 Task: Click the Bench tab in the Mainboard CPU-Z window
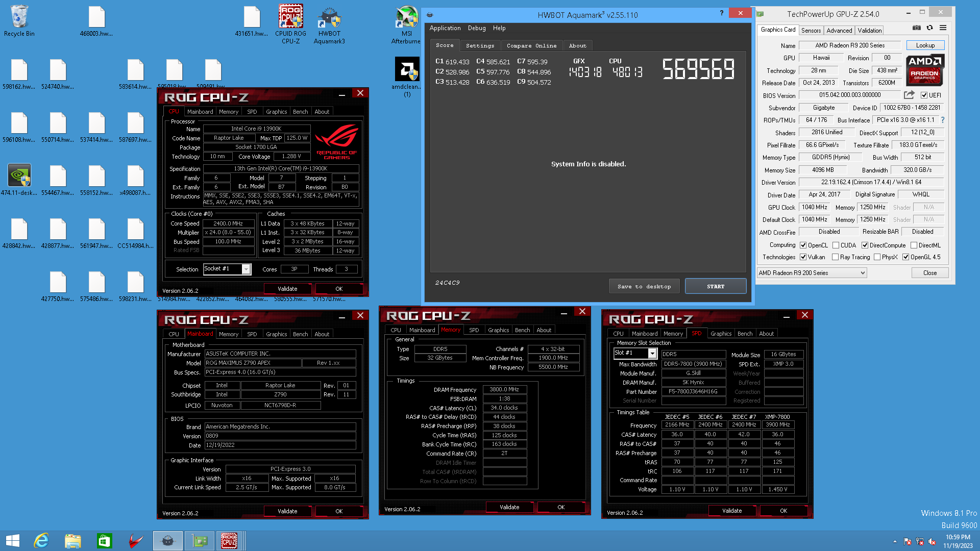(300, 334)
